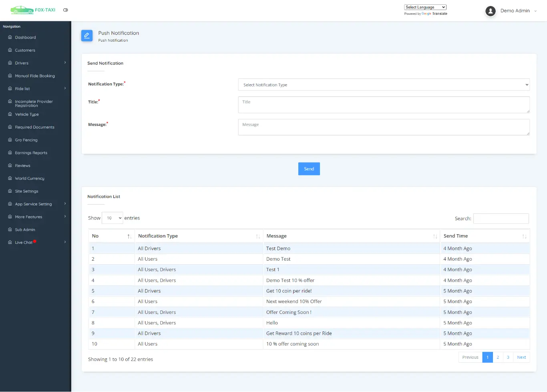Viewport: 547px width, 392px height.
Task: Click the notification Search box
Action: point(501,219)
